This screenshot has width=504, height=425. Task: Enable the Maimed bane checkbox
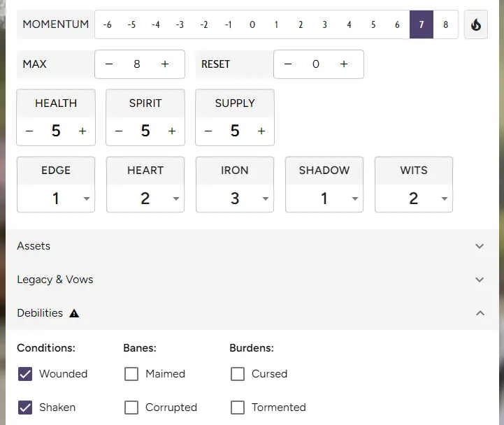point(131,374)
